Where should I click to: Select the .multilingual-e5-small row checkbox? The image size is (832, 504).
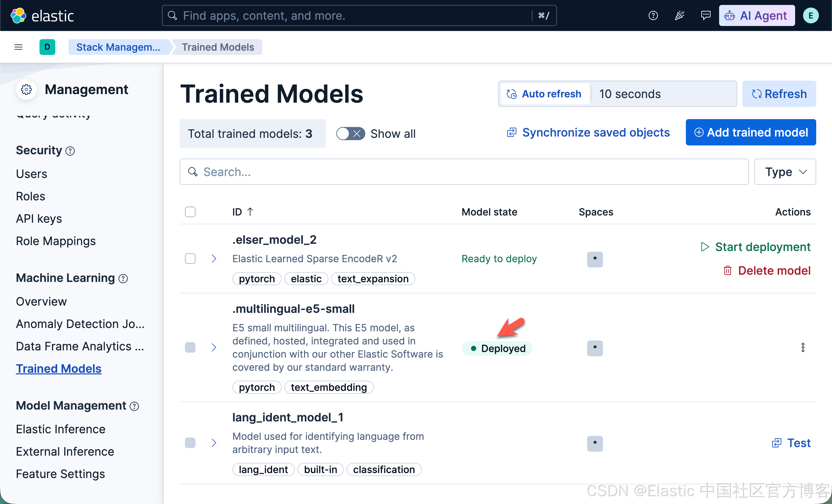tap(190, 347)
